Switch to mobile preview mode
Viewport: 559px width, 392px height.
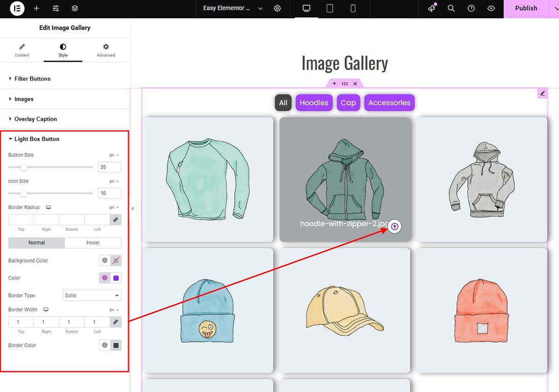353,8
